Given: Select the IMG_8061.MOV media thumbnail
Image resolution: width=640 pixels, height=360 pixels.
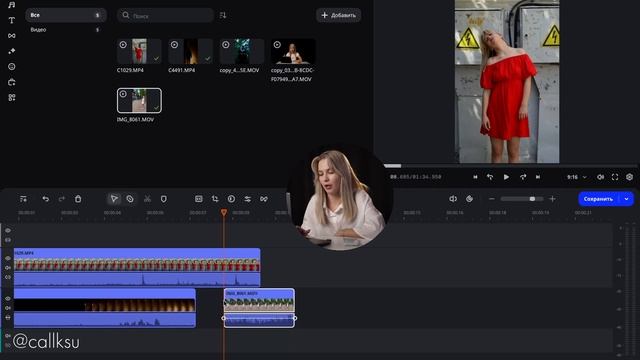Looking at the screenshot, I should point(139,100).
